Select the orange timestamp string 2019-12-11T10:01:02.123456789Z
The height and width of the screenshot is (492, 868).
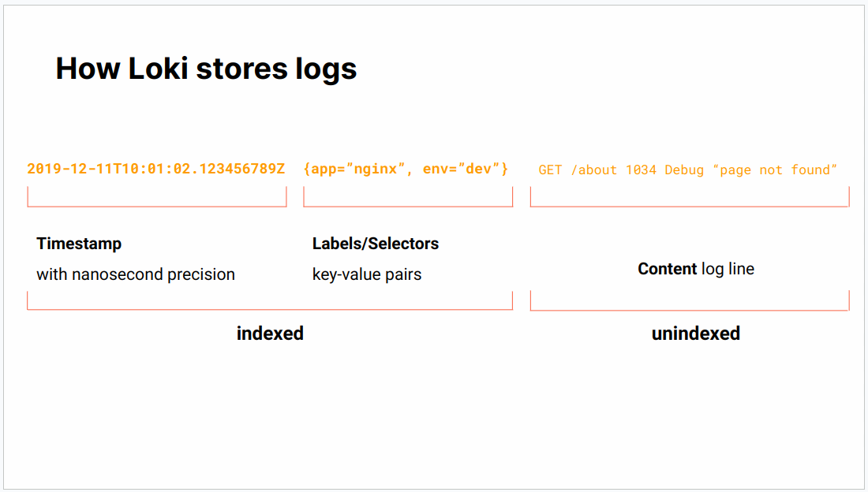pyautogui.click(x=156, y=169)
